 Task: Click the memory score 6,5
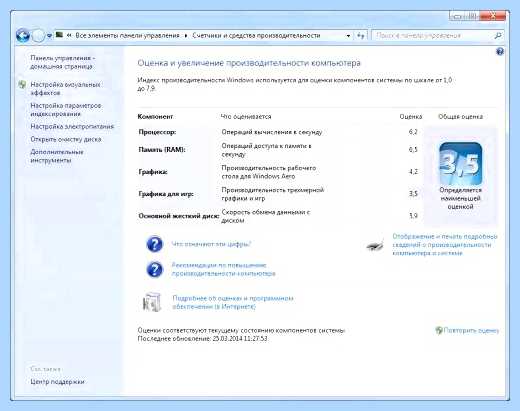(413, 149)
